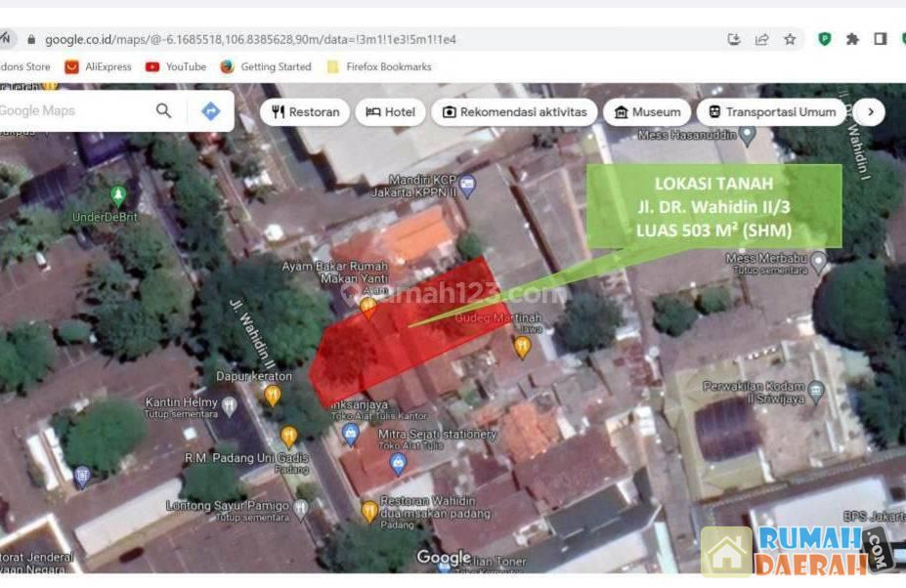Screen dimensions: 906x588
Task: Open the YouTube bookmark
Action: coord(176,67)
